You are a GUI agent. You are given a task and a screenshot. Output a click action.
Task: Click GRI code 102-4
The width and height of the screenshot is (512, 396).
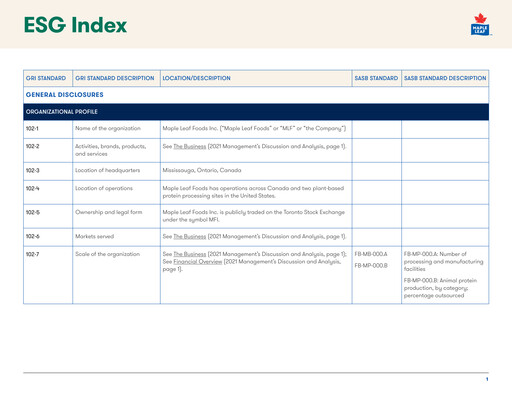tap(32, 188)
